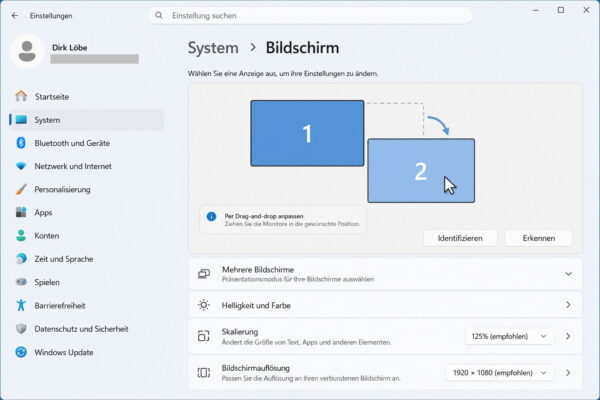Open Skalierung details chevron arrow
Image resolution: width=600 pixels, height=400 pixels.
(x=568, y=336)
